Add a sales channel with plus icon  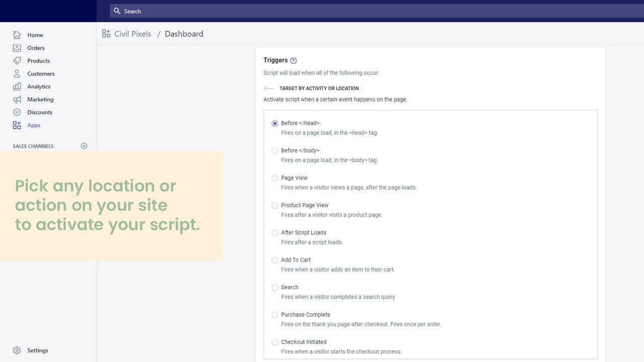coord(84,146)
